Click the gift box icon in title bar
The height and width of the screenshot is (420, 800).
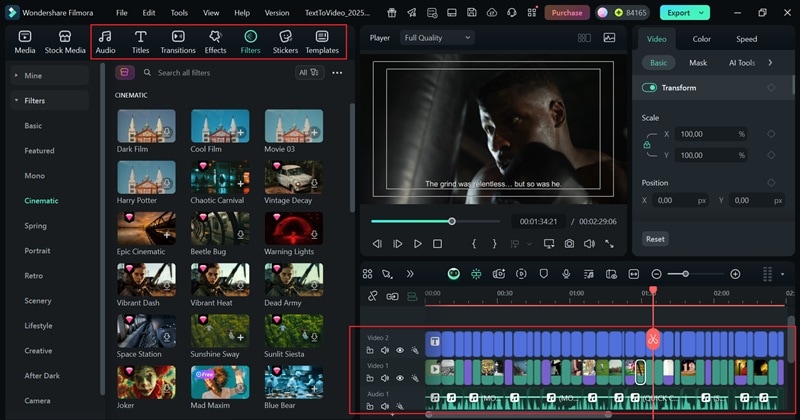[x=391, y=13]
